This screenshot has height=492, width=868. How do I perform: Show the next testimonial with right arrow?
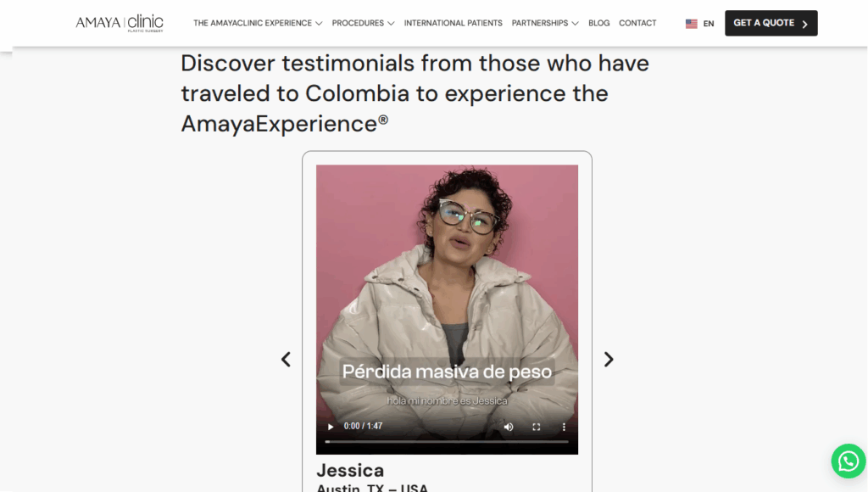[609, 359]
